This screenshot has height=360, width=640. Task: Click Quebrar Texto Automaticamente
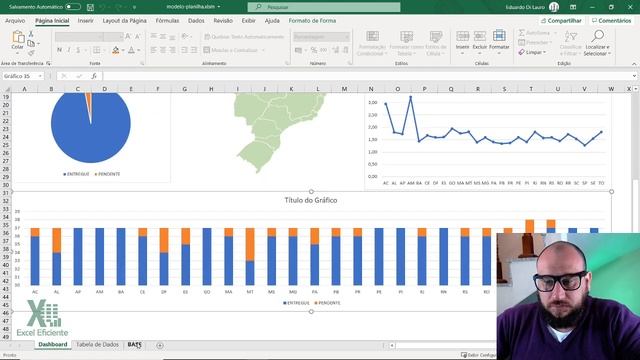point(244,37)
